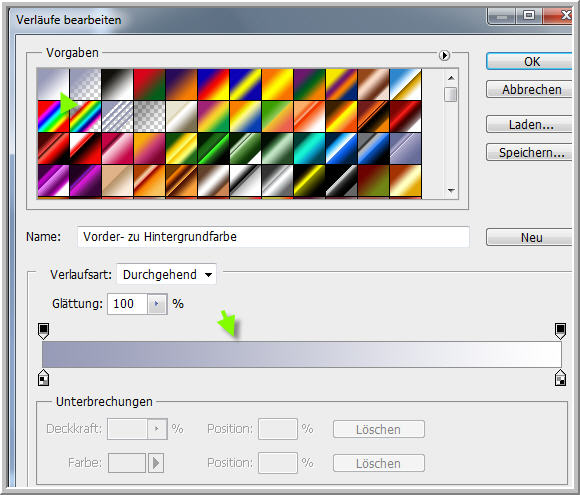
Task: Pick the black-to-white gradient preset
Action: click(x=117, y=84)
